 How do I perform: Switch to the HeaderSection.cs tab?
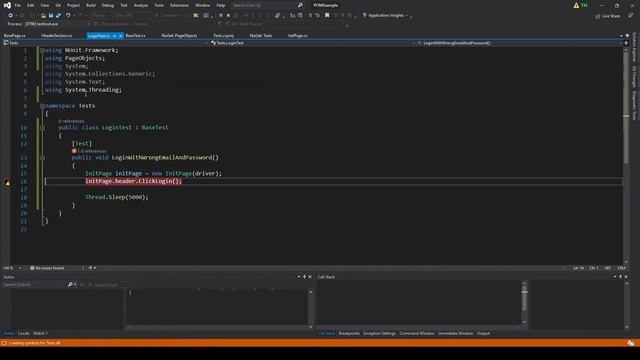click(x=57, y=36)
